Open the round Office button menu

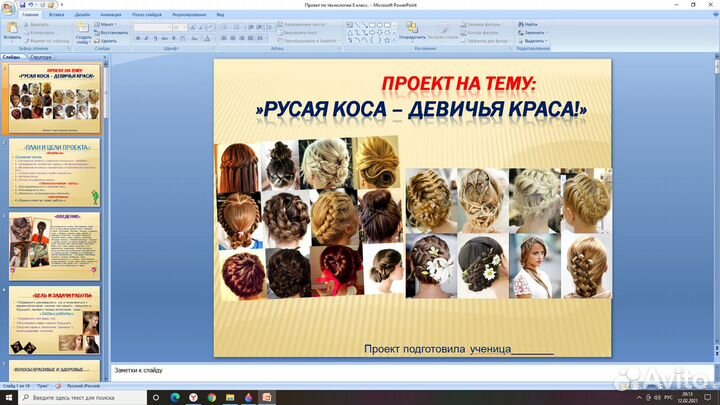click(x=8, y=7)
